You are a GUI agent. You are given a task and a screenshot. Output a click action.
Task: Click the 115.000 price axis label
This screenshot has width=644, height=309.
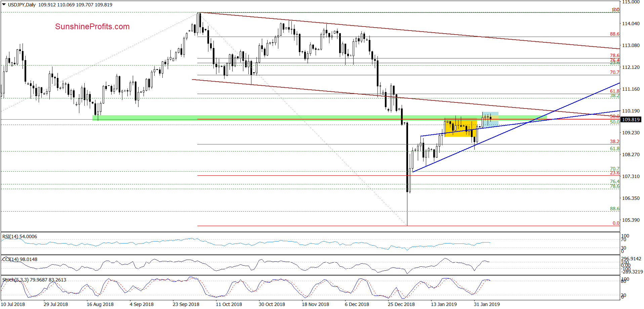coord(631,2)
